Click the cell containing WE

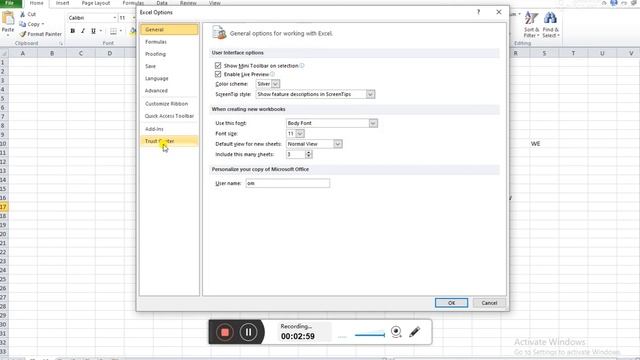coord(544,144)
